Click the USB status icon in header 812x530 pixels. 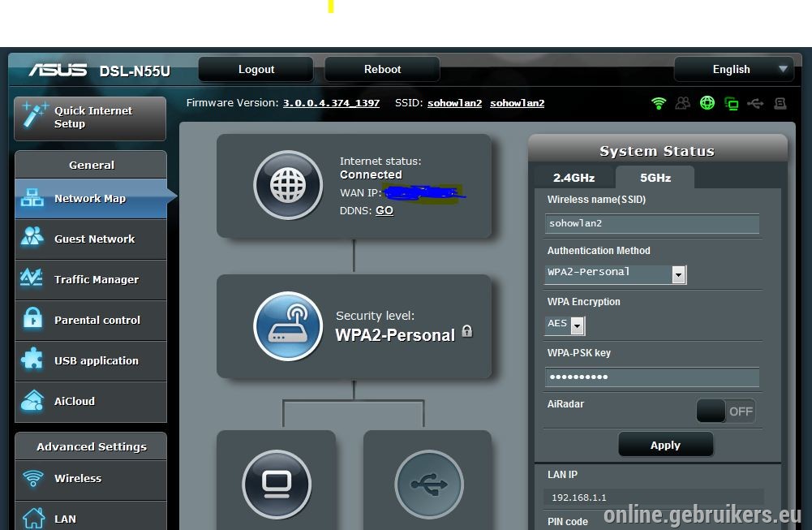pyautogui.click(x=755, y=104)
